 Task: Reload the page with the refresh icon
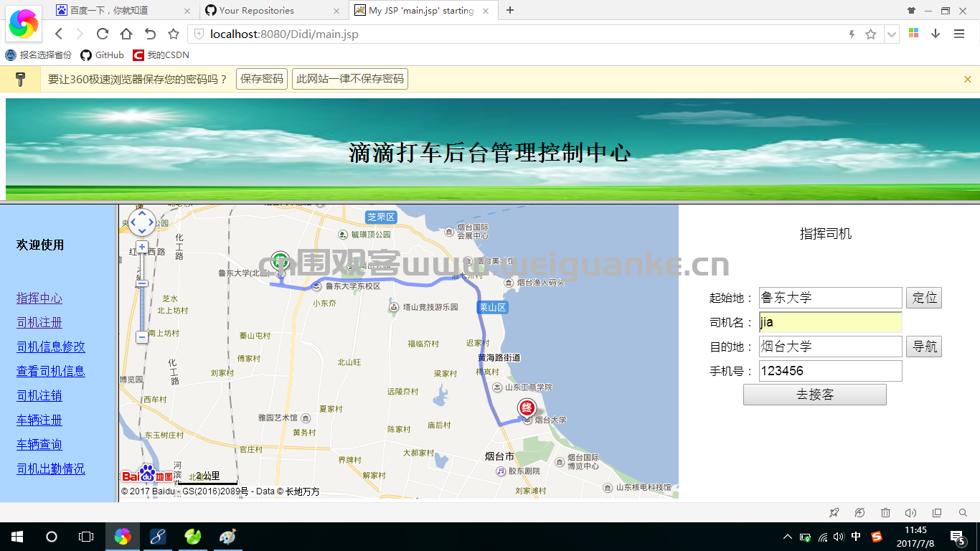click(x=103, y=34)
